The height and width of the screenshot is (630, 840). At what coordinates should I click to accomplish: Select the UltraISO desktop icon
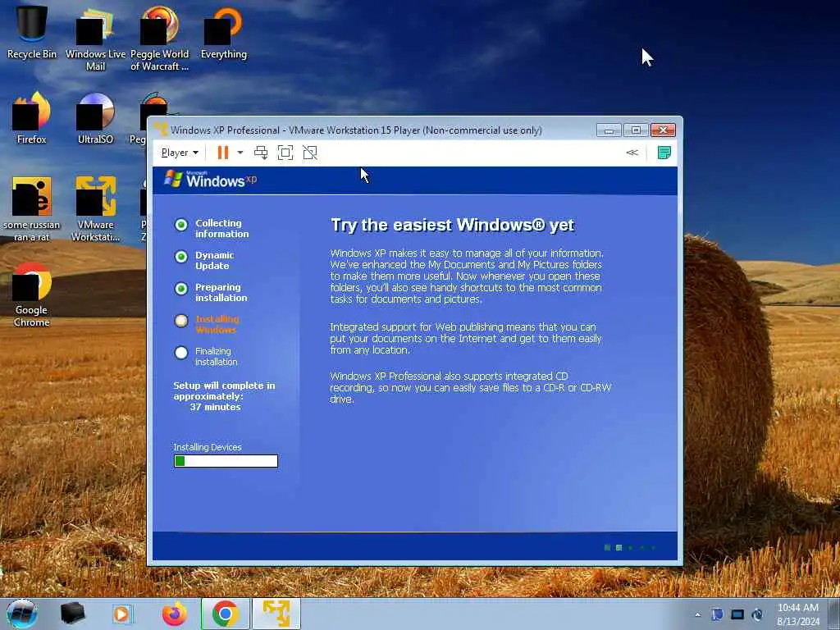point(95,118)
